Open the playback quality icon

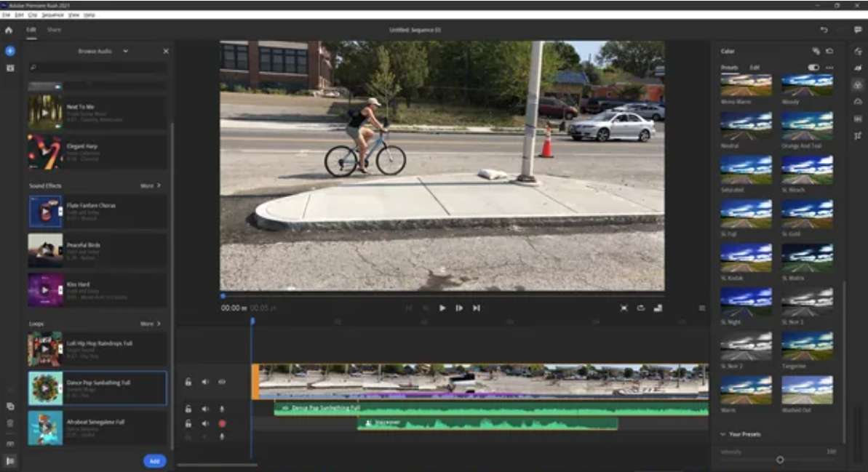coord(658,308)
